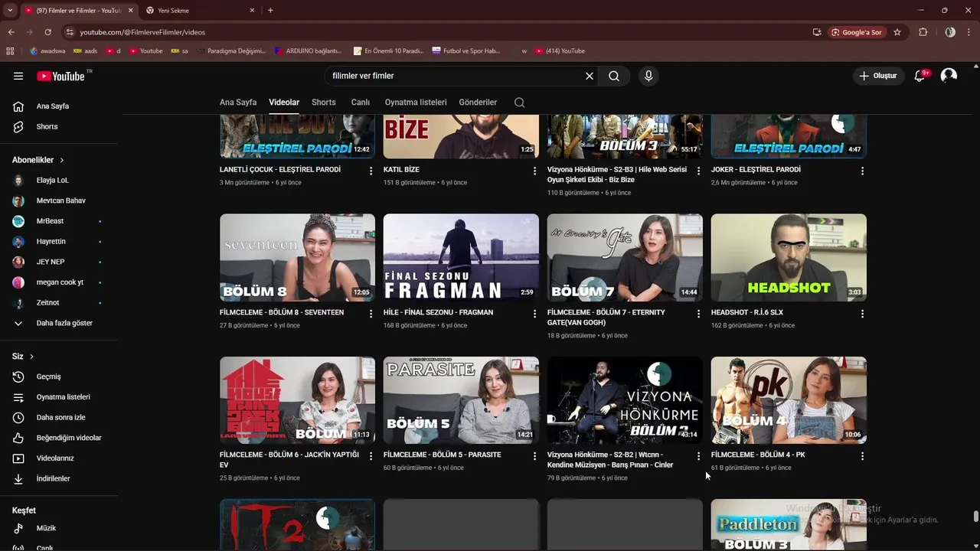Open Futbol ve Spor Hab... bookmark
The width and height of the screenshot is (980, 551).
point(465,51)
